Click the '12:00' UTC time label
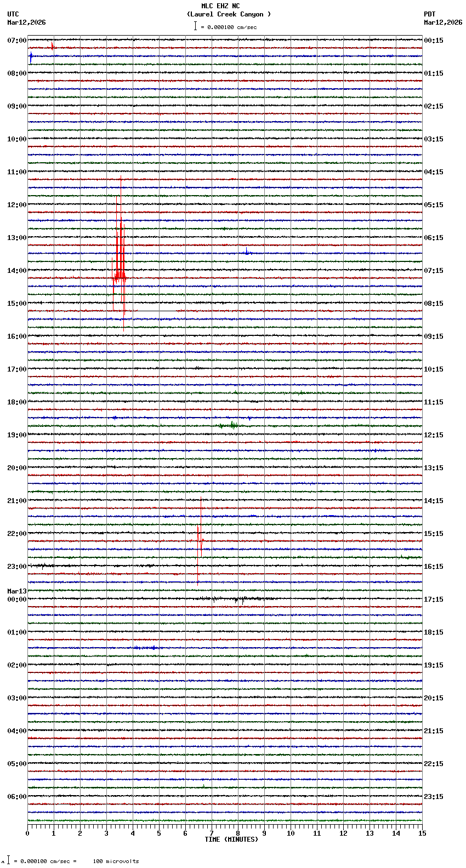466x868 pixels. click(x=17, y=205)
